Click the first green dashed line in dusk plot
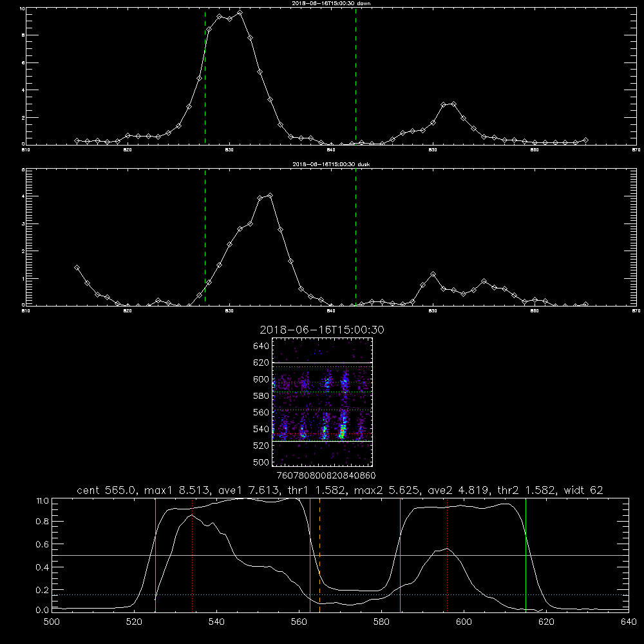 [205, 238]
